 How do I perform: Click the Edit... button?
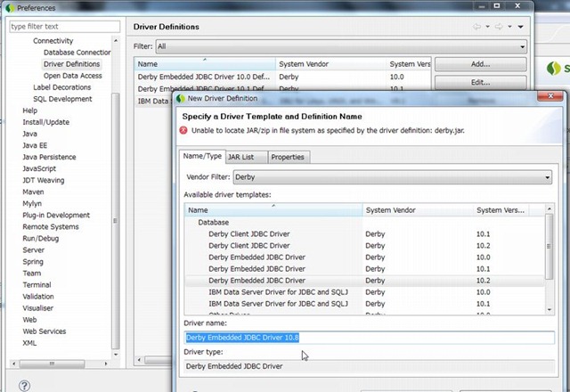480,82
